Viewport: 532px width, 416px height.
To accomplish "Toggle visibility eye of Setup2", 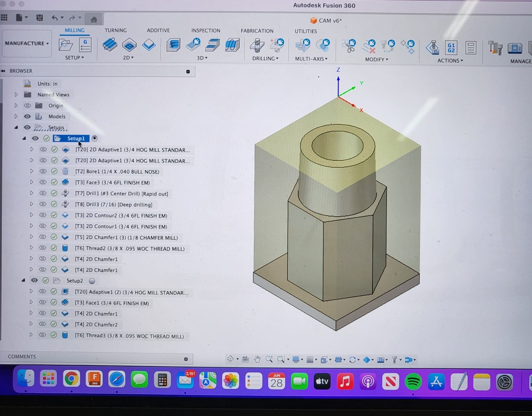I will click(x=34, y=280).
